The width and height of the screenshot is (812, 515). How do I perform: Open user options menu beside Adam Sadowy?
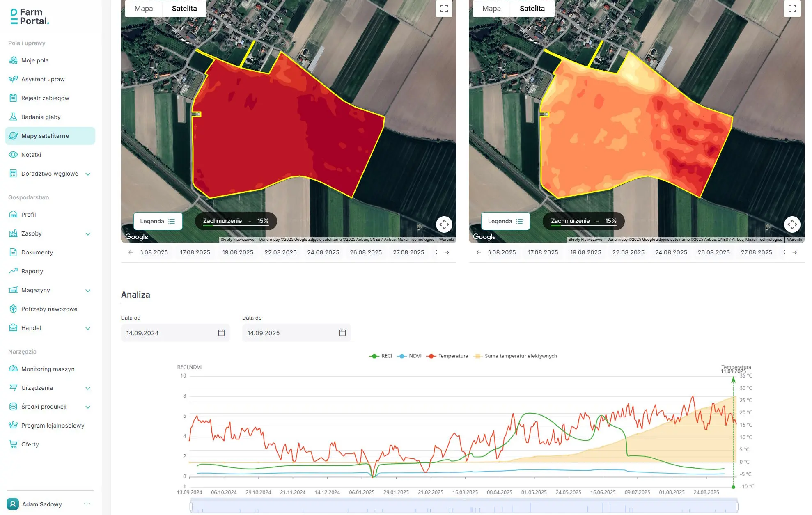click(87, 504)
